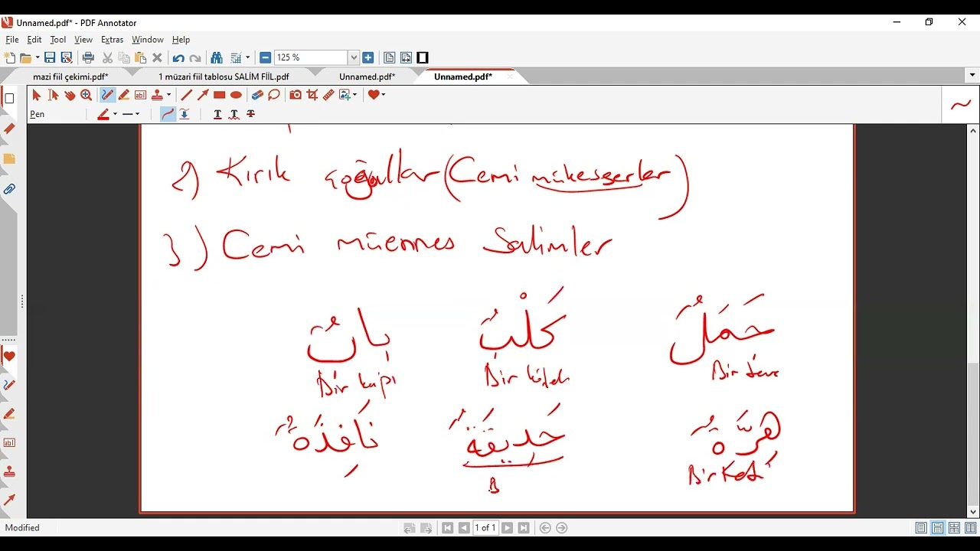
Task: Click the Open folder icon
Action: click(x=25, y=57)
